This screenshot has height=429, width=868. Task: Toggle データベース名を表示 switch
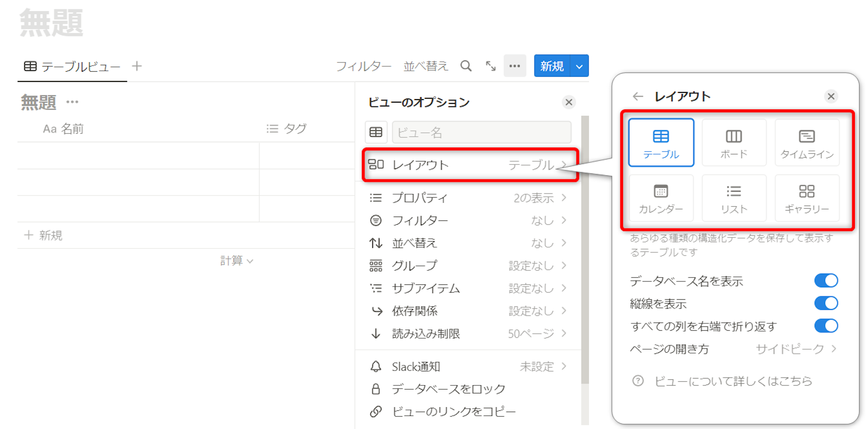click(826, 281)
